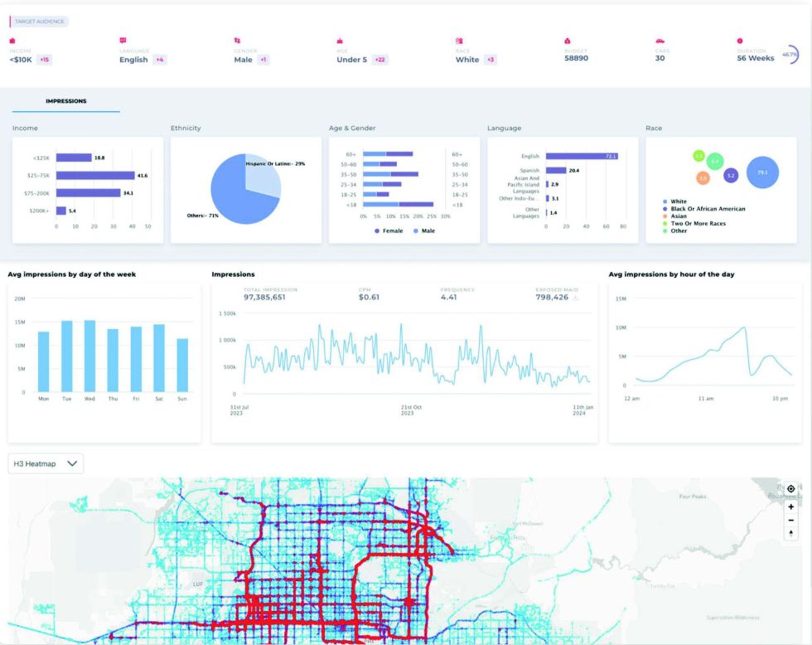Click the Race icon above White
The width and height of the screenshot is (812, 645).
pos(459,40)
